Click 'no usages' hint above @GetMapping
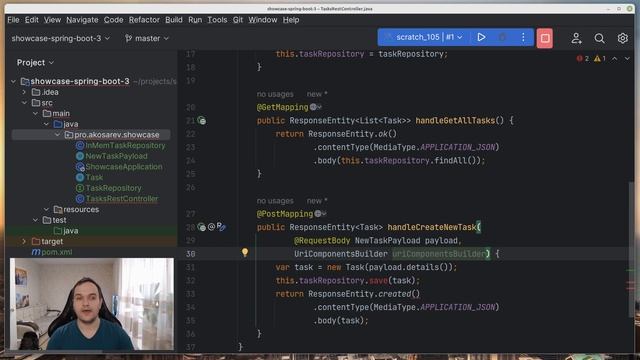The height and width of the screenshot is (360, 640). pyautogui.click(x=275, y=94)
